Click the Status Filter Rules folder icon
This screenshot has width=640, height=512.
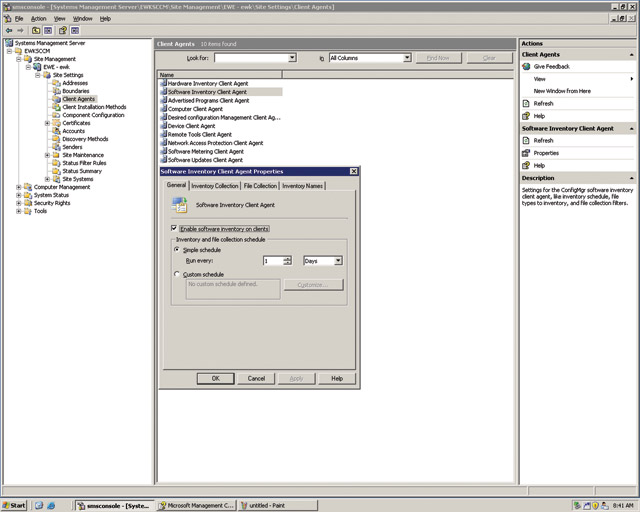[56, 163]
